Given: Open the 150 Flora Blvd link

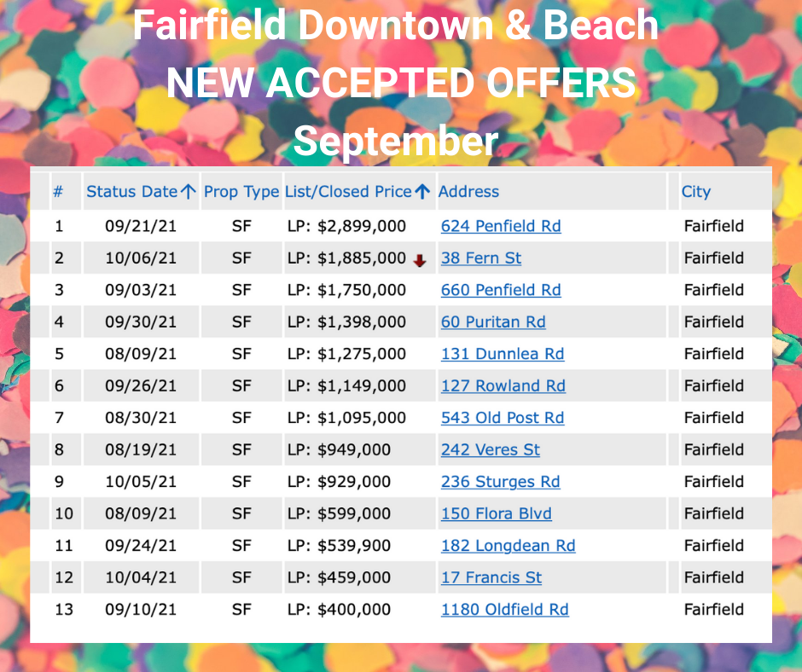Looking at the screenshot, I should 497,513.
